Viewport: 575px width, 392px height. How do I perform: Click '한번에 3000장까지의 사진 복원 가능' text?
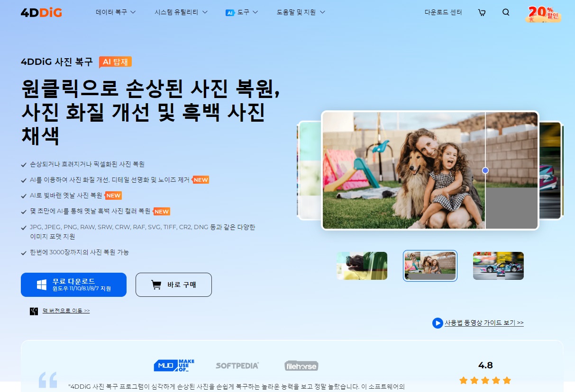coord(79,252)
